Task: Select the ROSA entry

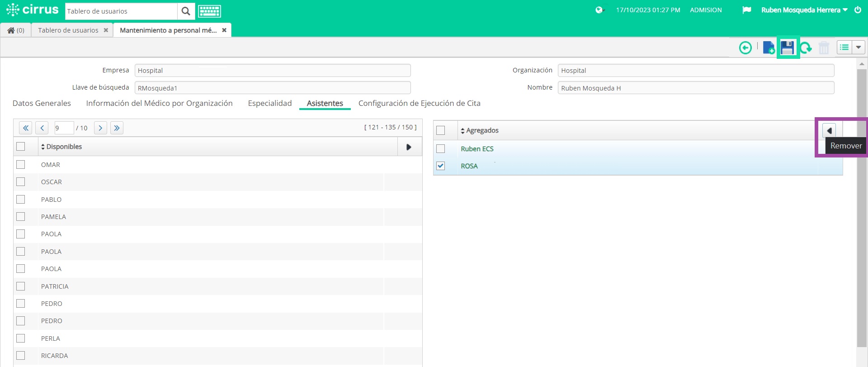Action: pos(469,166)
